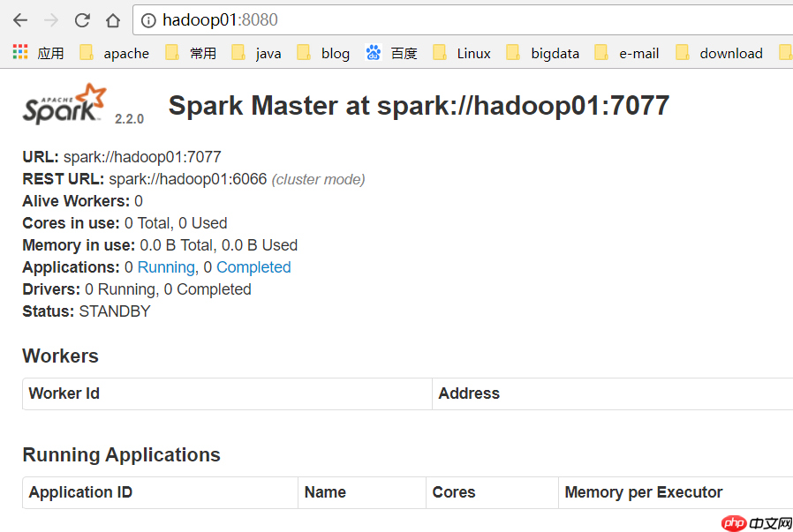Click the Baidu favicon on bookmarks bar
The image size is (793, 532).
(x=374, y=53)
